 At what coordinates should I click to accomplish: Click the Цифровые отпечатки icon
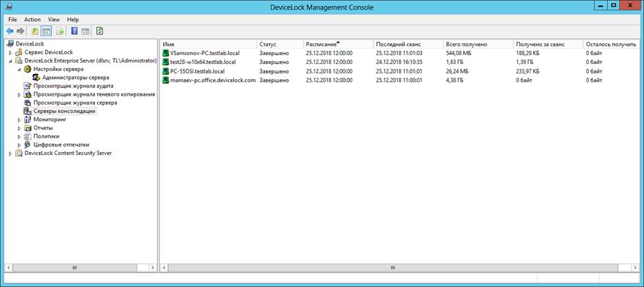(x=28, y=145)
